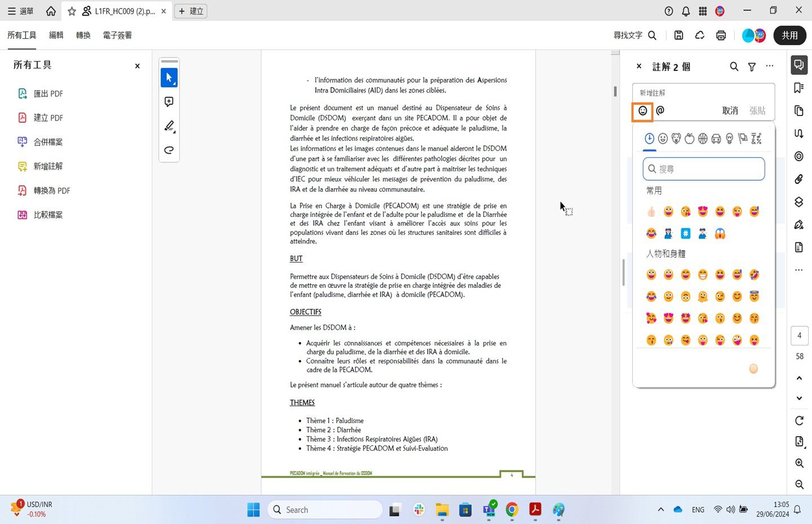Open the comments filter funnel
812x524 pixels.
point(752,66)
